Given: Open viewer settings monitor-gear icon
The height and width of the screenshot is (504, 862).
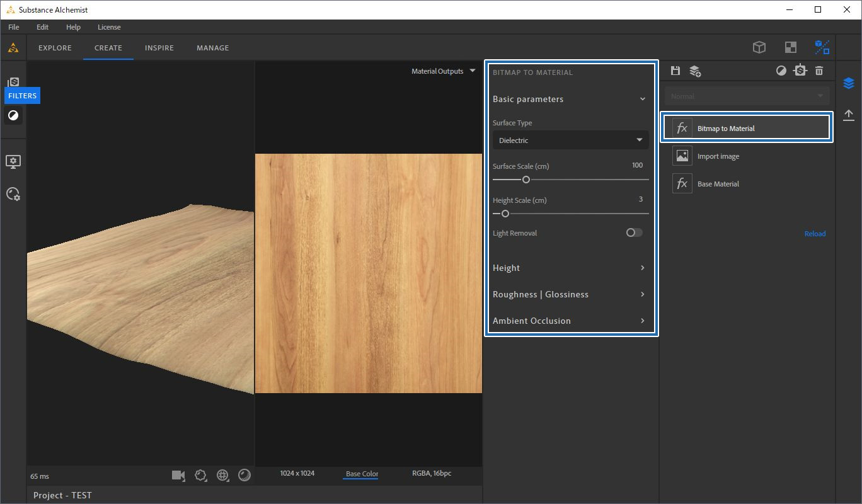Looking at the screenshot, I should pos(13,162).
